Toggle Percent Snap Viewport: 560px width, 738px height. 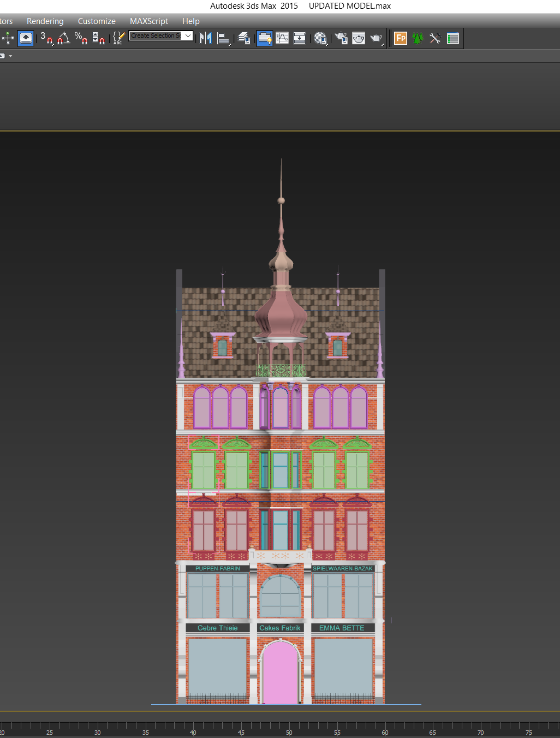(x=81, y=38)
